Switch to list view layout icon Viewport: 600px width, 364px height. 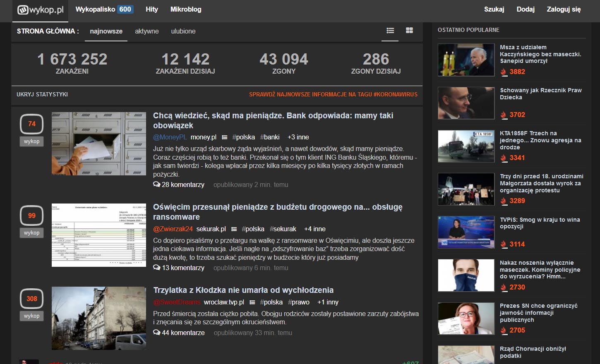[x=390, y=30]
